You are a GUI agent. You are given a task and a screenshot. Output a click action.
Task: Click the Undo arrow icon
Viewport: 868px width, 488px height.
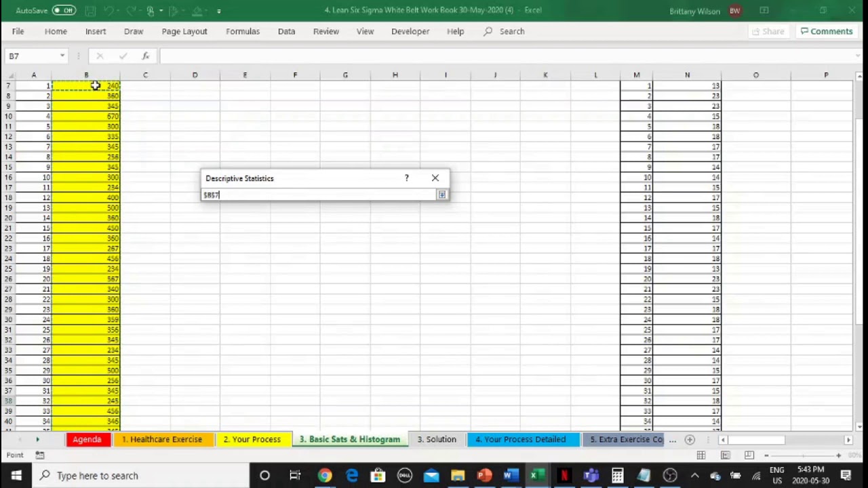[x=109, y=11]
